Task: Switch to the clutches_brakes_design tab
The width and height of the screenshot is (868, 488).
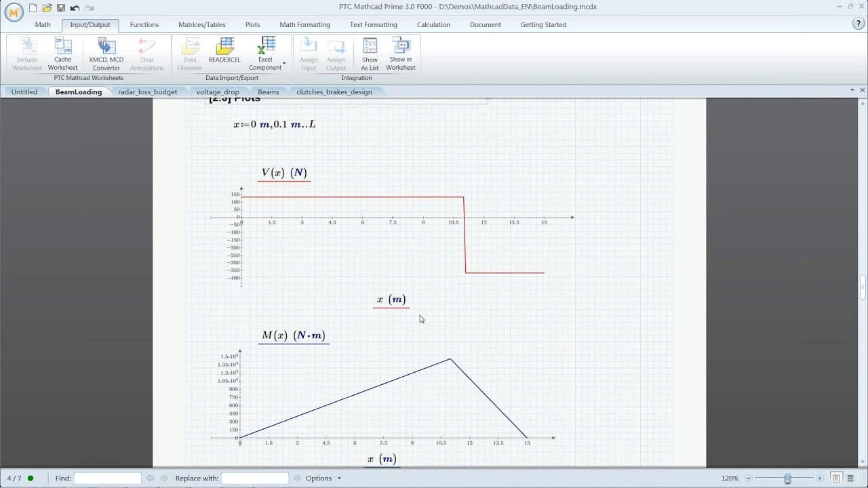Action: [x=333, y=91]
